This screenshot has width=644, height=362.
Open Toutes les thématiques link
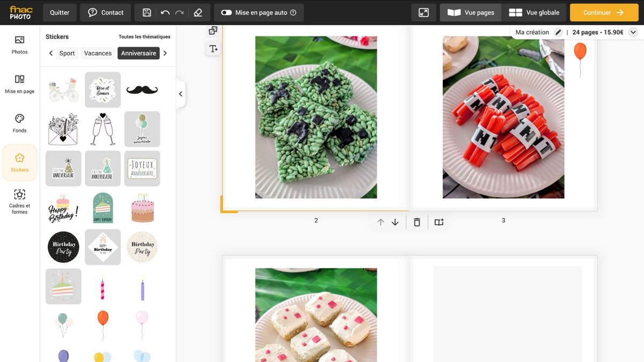[144, 37]
